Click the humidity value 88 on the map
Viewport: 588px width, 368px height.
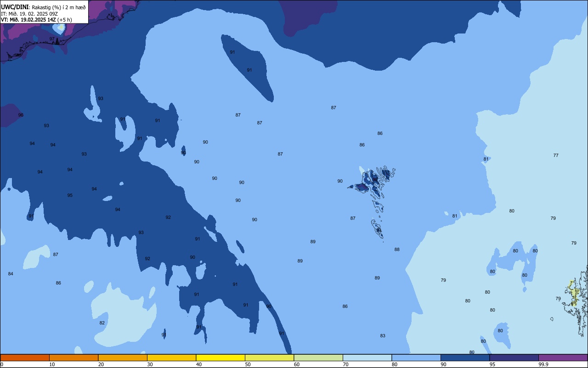(x=397, y=250)
